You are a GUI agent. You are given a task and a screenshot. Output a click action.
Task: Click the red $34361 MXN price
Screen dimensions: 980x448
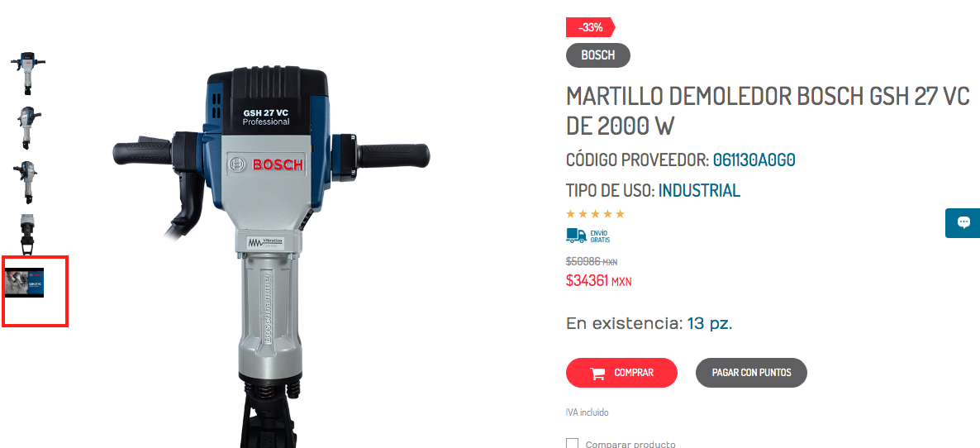click(x=599, y=281)
